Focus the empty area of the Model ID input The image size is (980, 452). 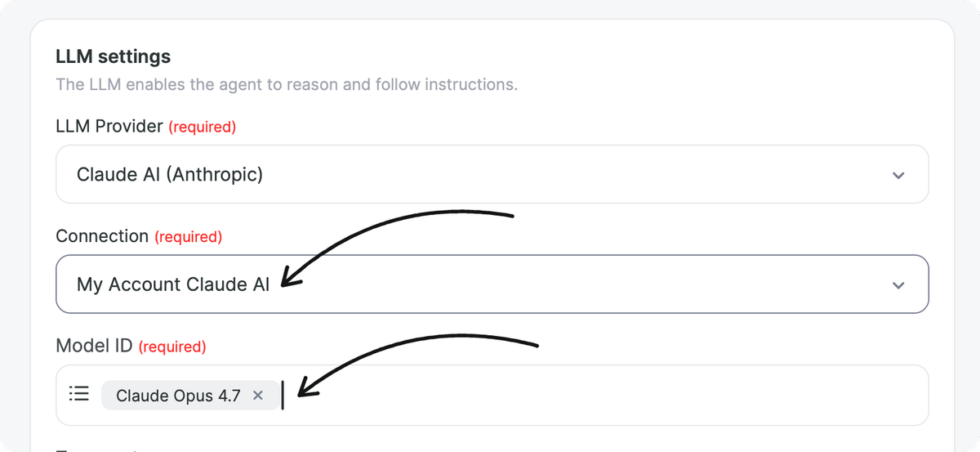604,396
